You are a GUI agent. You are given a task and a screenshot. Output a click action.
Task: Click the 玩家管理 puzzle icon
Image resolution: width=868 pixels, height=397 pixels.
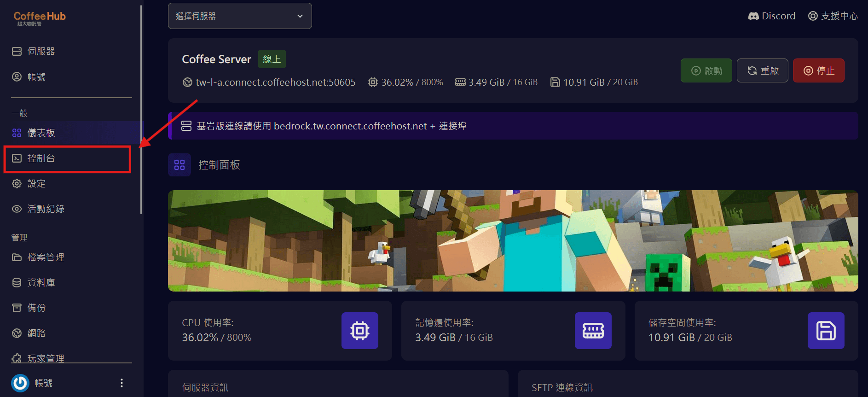click(x=17, y=358)
